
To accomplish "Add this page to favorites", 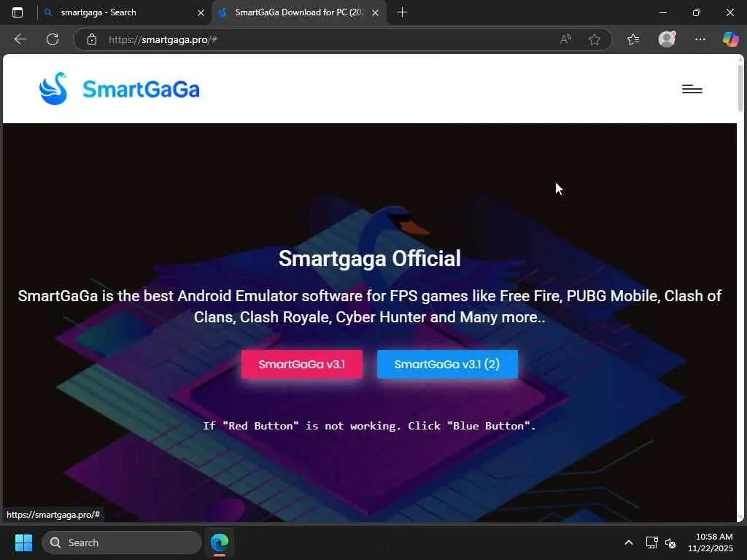I will click(594, 39).
